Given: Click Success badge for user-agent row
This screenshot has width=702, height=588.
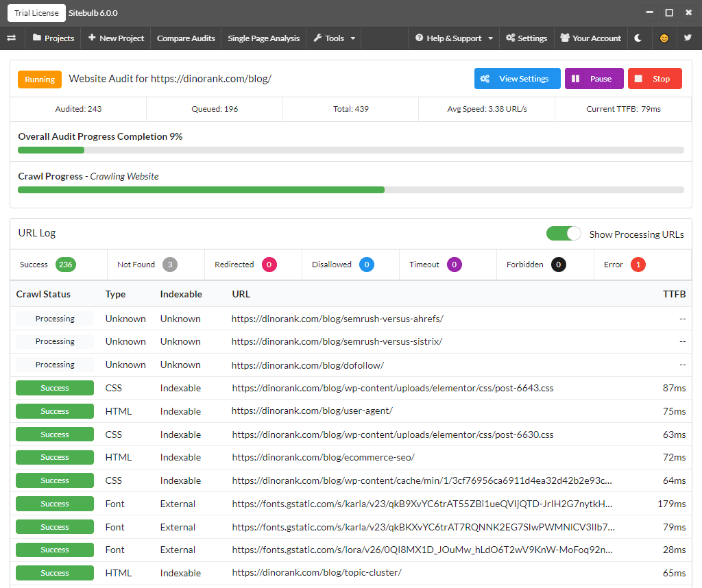Looking at the screenshot, I should pyautogui.click(x=55, y=411).
